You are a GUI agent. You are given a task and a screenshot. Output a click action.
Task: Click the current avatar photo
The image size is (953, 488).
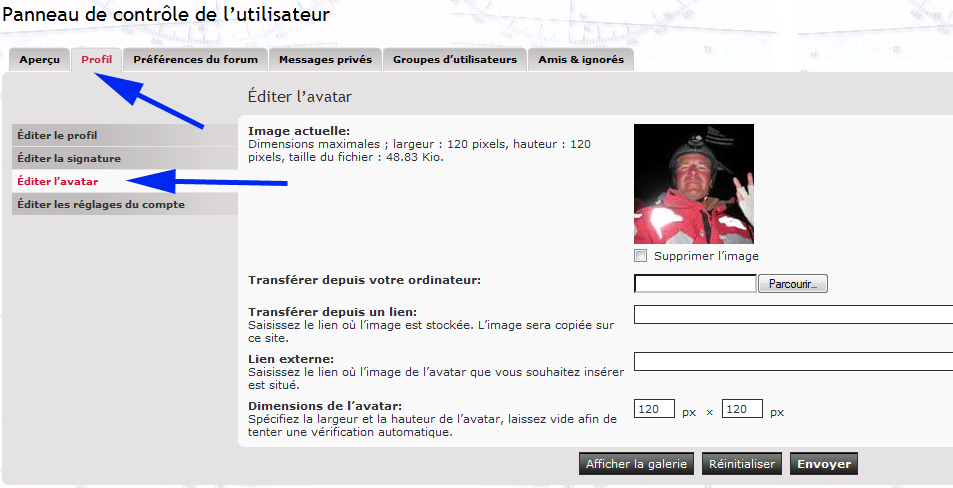[x=693, y=184]
